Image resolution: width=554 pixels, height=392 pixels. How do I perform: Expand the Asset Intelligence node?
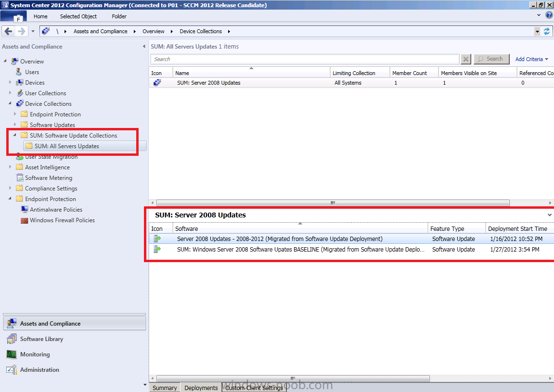tap(10, 167)
